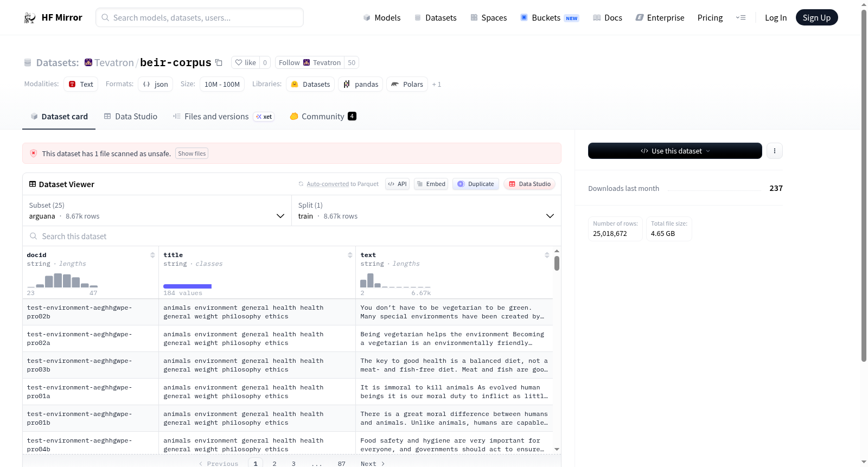Copy dataset name with the copy icon
The width and height of the screenshot is (868, 467).
[x=219, y=62]
